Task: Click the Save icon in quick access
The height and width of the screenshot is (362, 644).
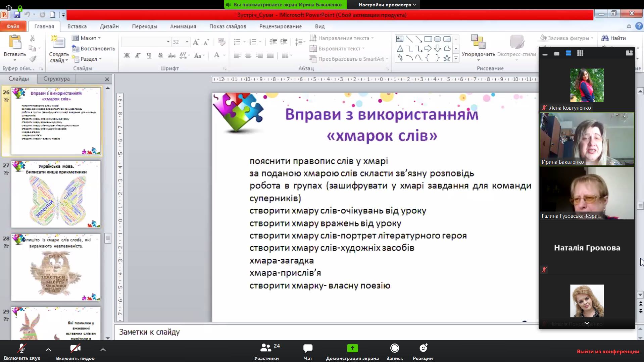Action: (x=17, y=14)
